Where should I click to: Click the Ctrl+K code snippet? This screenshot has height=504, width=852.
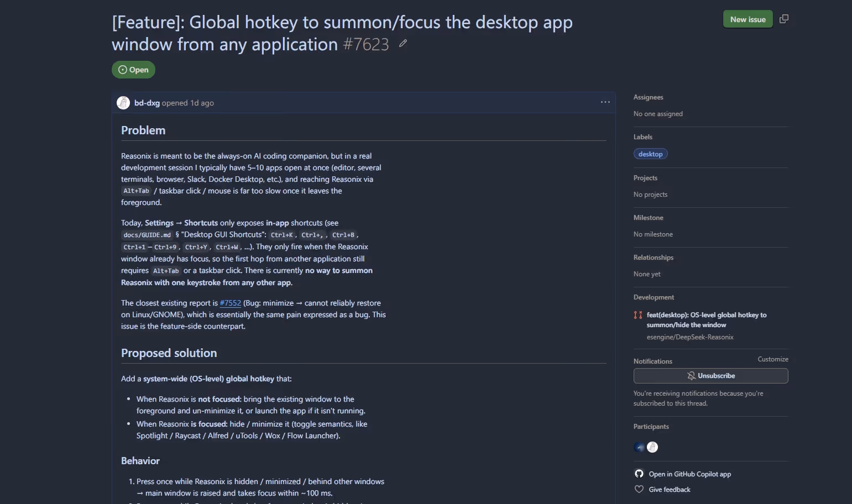[x=282, y=235]
